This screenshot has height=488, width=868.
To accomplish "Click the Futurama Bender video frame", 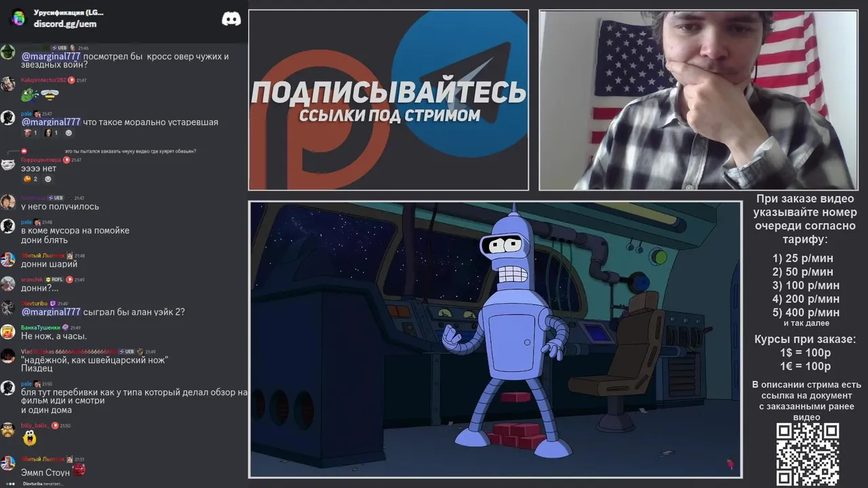I will click(495, 340).
